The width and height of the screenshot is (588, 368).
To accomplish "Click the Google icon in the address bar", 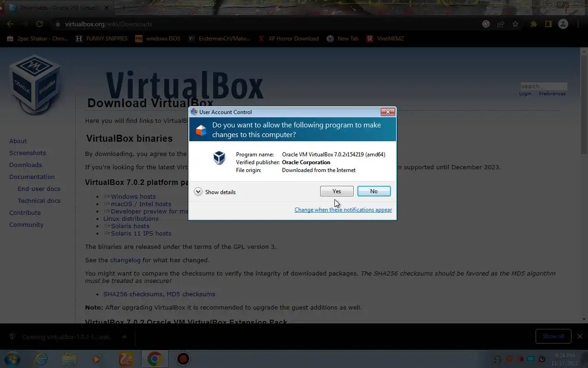I will 486,24.
